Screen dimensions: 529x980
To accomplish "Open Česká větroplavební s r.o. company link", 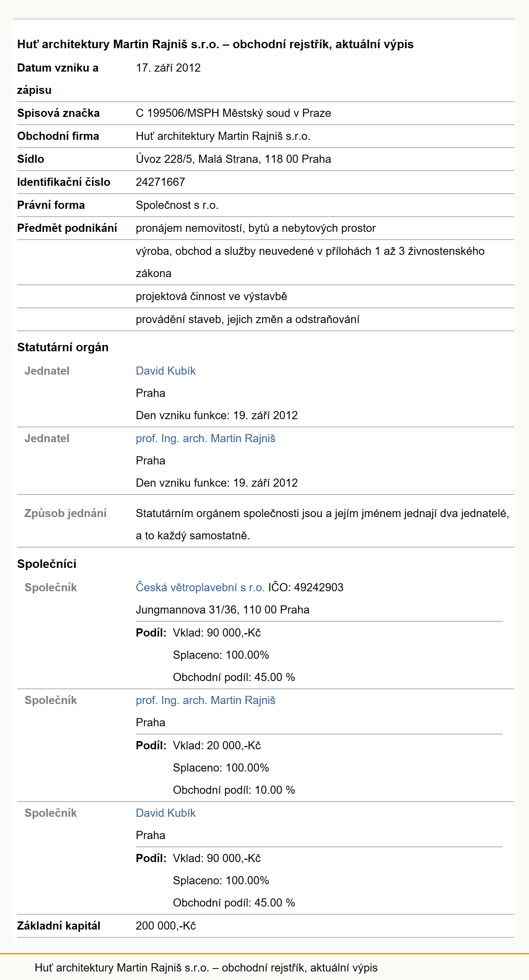I will [200, 588].
